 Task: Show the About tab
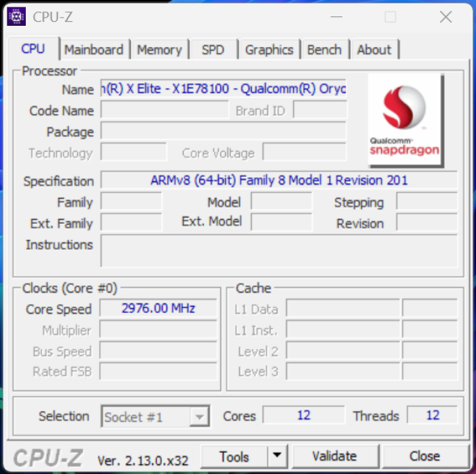point(374,50)
